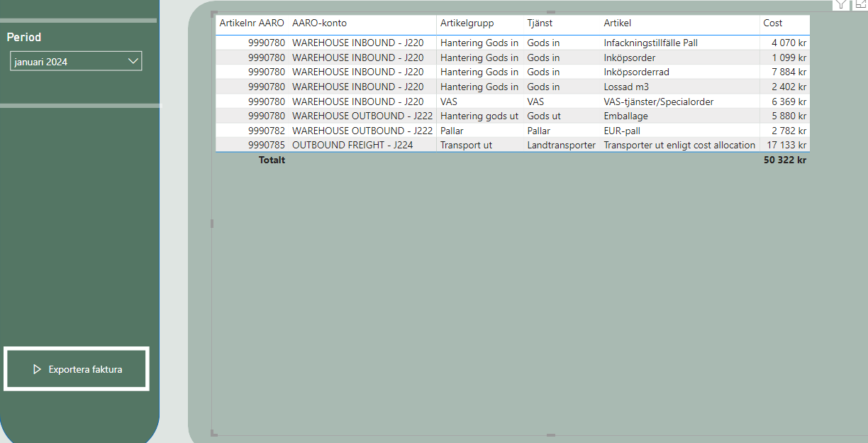Click article number 9990782
The image size is (868, 443).
267,131
